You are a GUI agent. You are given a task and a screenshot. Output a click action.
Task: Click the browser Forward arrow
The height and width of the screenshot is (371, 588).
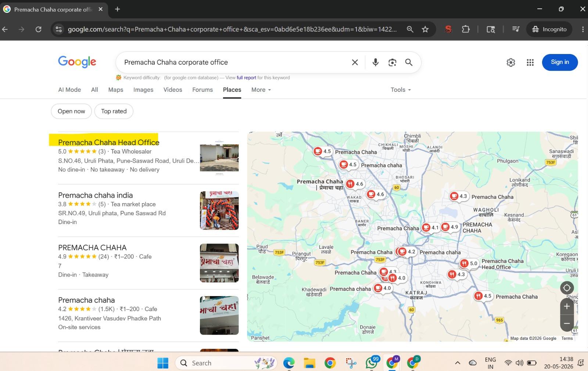point(21,29)
